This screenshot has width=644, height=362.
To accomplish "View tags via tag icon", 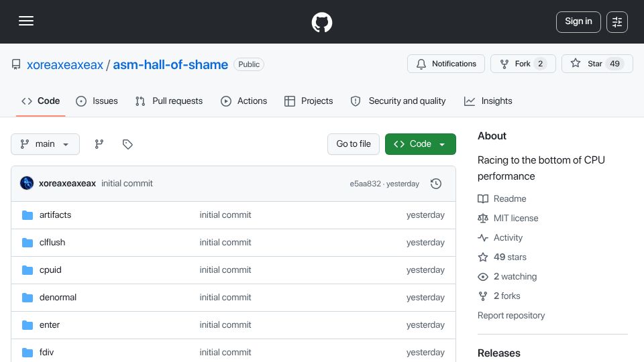I will coord(127,144).
